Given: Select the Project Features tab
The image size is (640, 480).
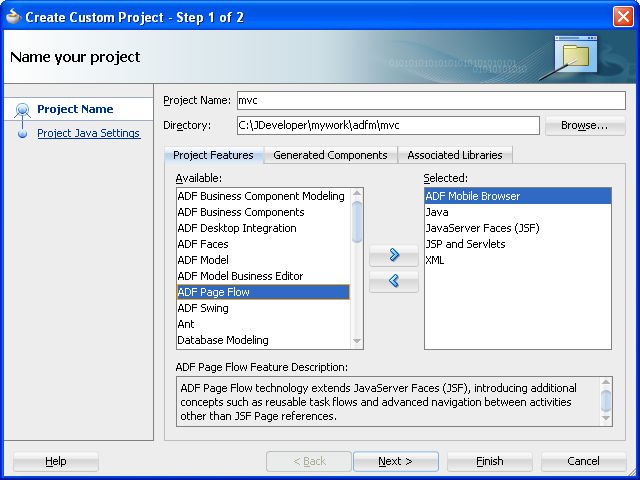Looking at the screenshot, I should [x=213, y=155].
